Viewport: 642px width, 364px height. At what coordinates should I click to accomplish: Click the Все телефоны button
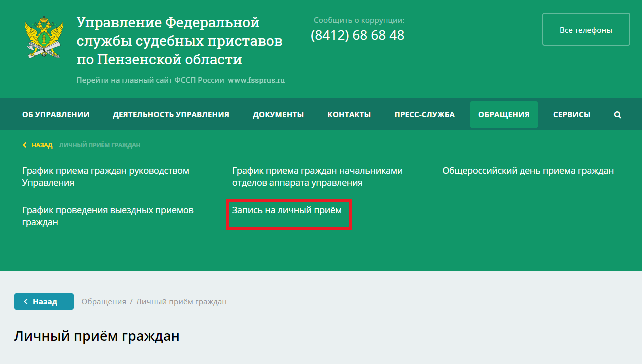586,30
